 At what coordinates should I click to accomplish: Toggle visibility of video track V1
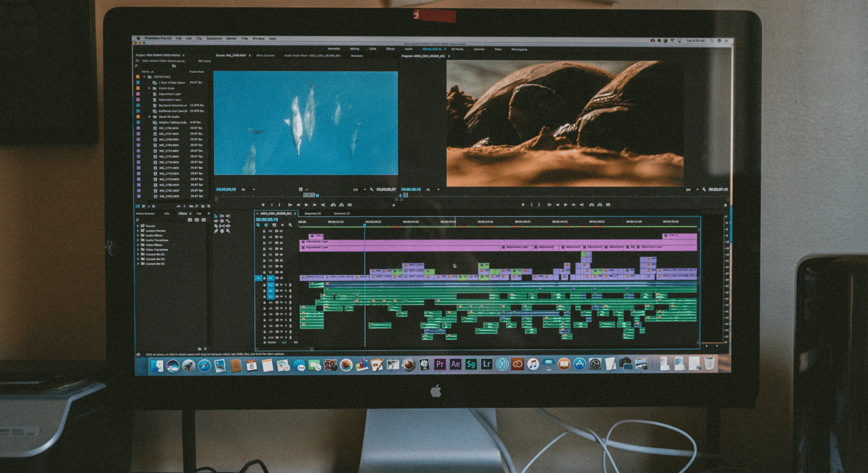click(x=281, y=278)
